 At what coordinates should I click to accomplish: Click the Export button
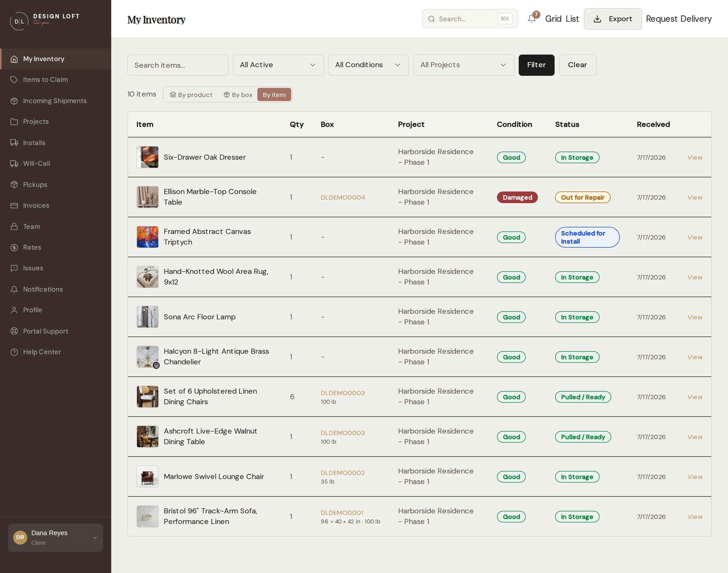pos(612,19)
